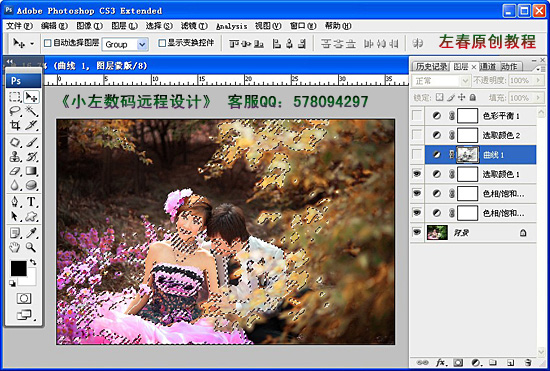The width and height of the screenshot is (550, 371).
Task: Select the Slice tool
Action: tap(31, 125)
